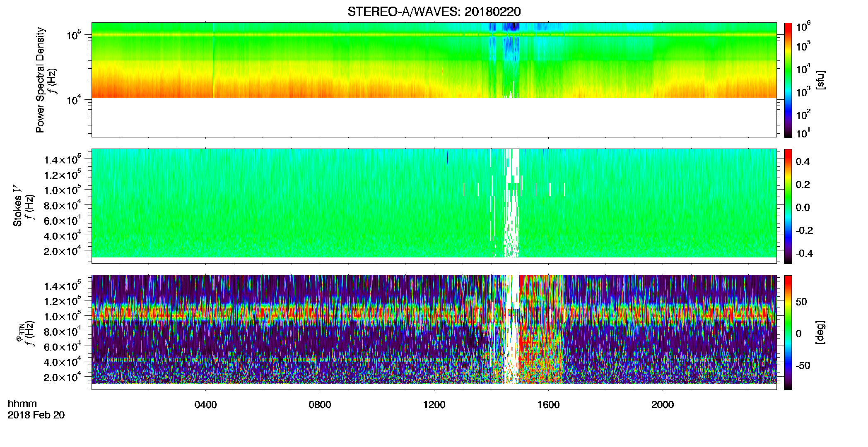Click the -50 tick on bottom colorbar

click(x=803, y=365)
